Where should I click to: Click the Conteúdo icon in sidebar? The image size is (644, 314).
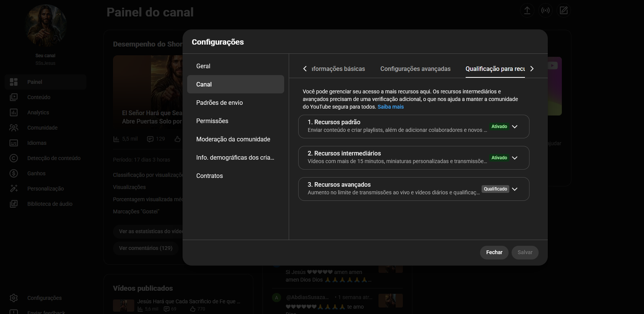[x=14, y=97]
